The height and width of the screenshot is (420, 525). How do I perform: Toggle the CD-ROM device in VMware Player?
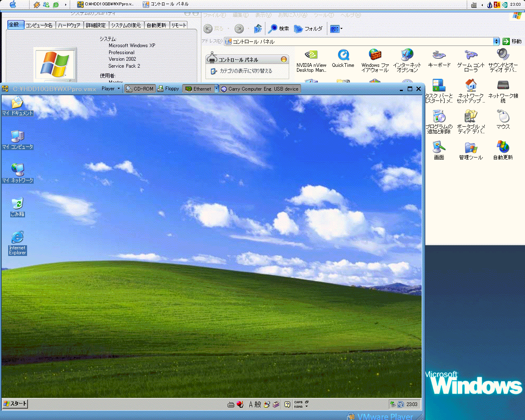[x=139, y=89]
